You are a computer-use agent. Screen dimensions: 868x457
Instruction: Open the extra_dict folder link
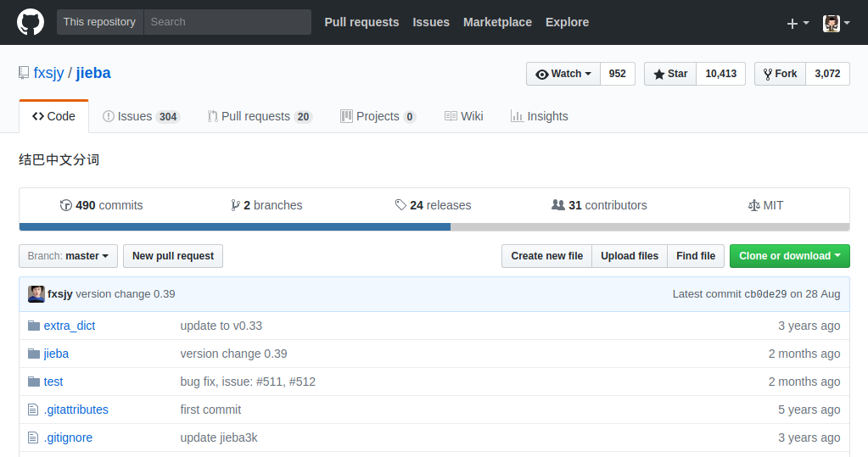(x=70, y=326)
